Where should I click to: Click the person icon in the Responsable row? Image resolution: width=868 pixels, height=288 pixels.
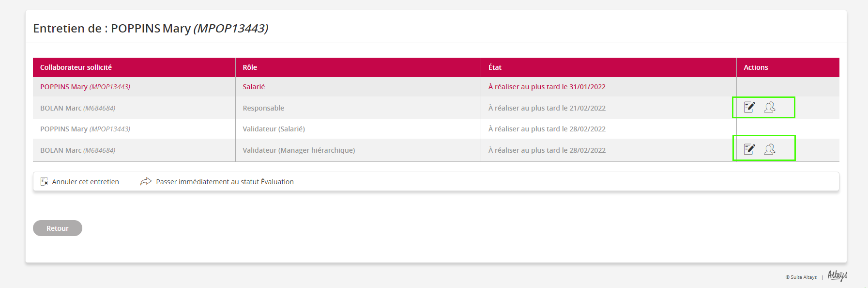point(769,107)
